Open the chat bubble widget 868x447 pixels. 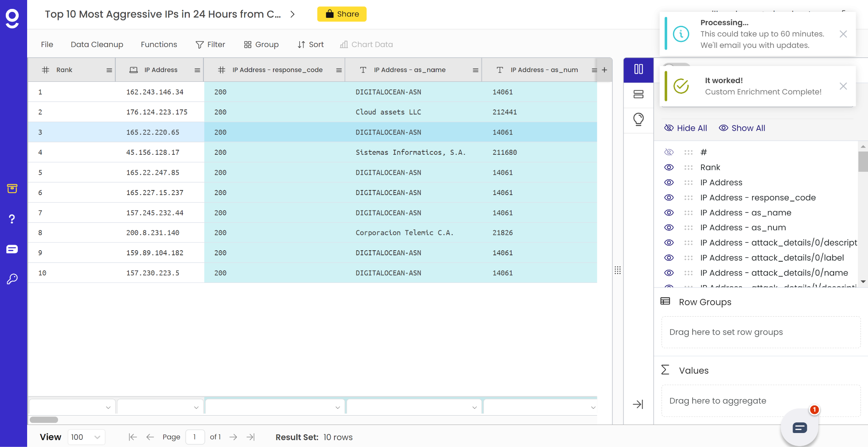tap(799, 428)
